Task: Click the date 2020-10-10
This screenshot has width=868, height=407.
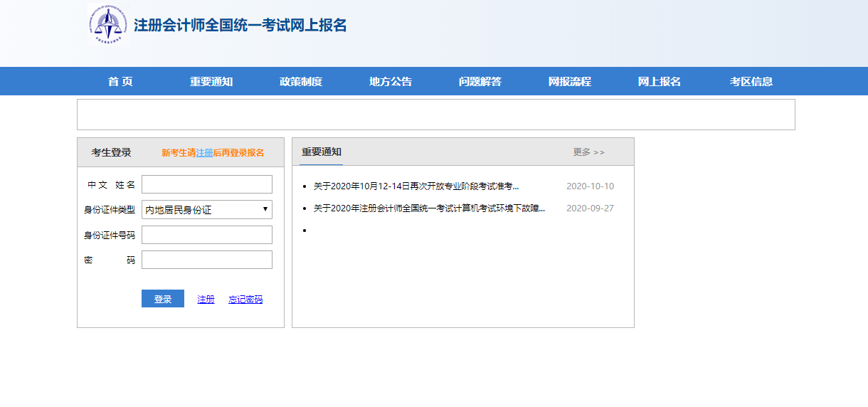Action: tap(590, 186)
